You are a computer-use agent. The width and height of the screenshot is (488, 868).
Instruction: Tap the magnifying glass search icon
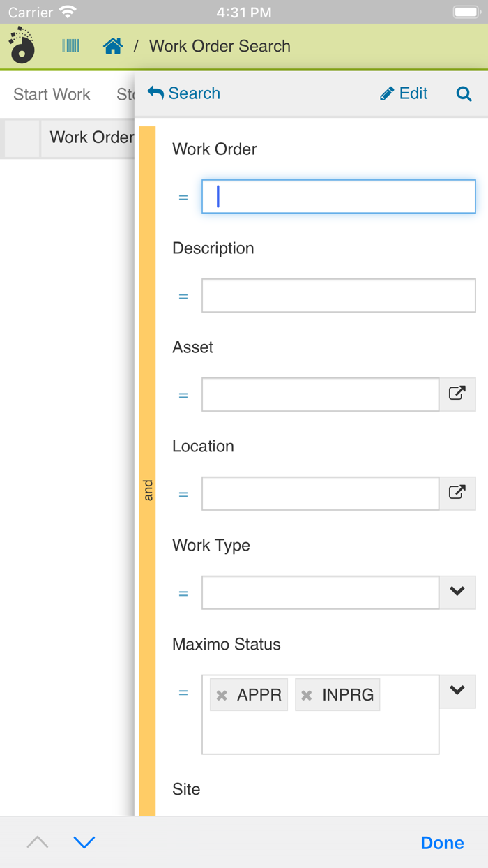click(464, 93)
